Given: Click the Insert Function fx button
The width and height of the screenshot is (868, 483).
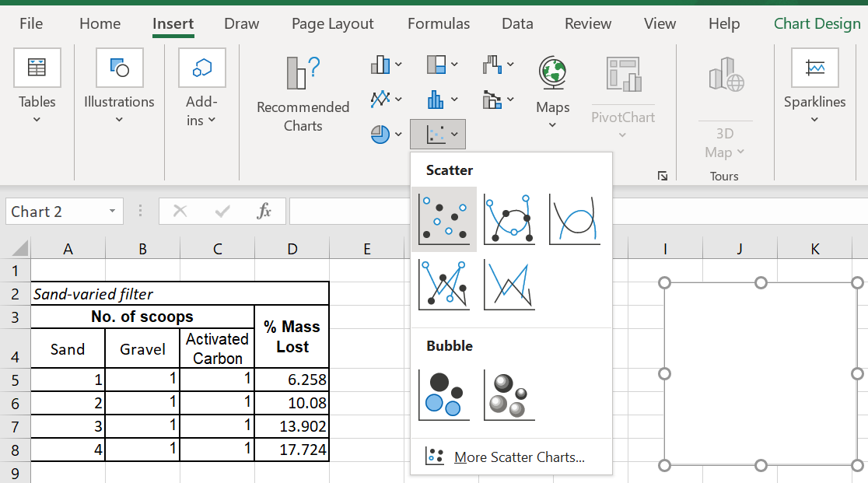Looking at the screenshot, I should point(264,211).
